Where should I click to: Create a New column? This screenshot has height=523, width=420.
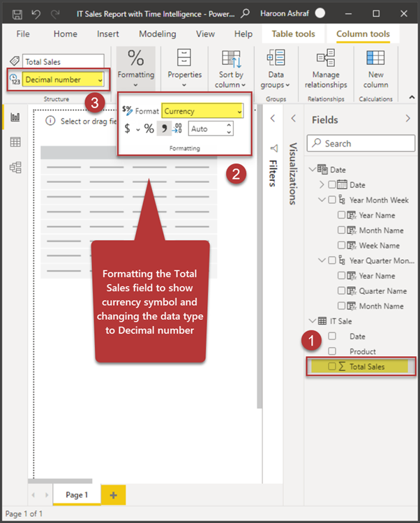[375, 68]
